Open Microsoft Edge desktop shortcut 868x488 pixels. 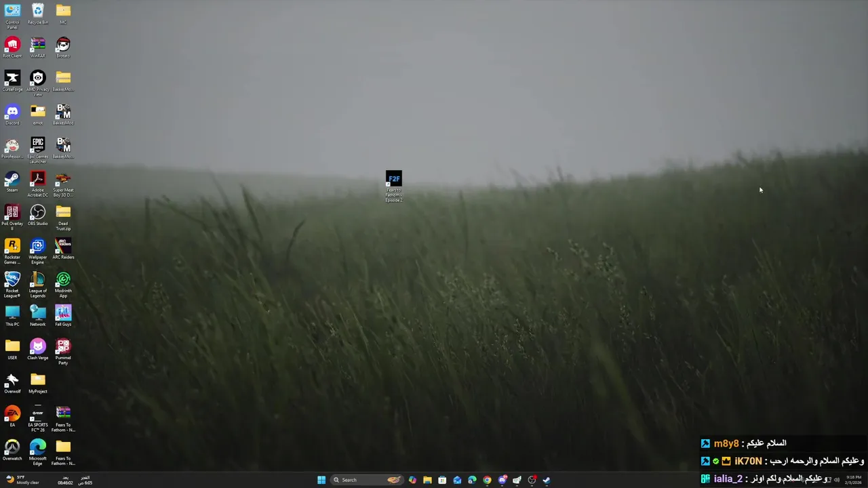(37, 452)
